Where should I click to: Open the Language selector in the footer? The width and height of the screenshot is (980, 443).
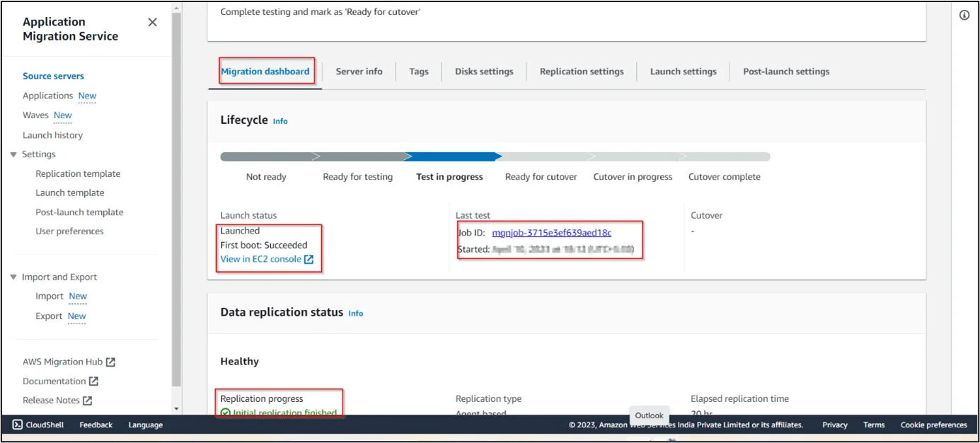[x=146, y=425]
